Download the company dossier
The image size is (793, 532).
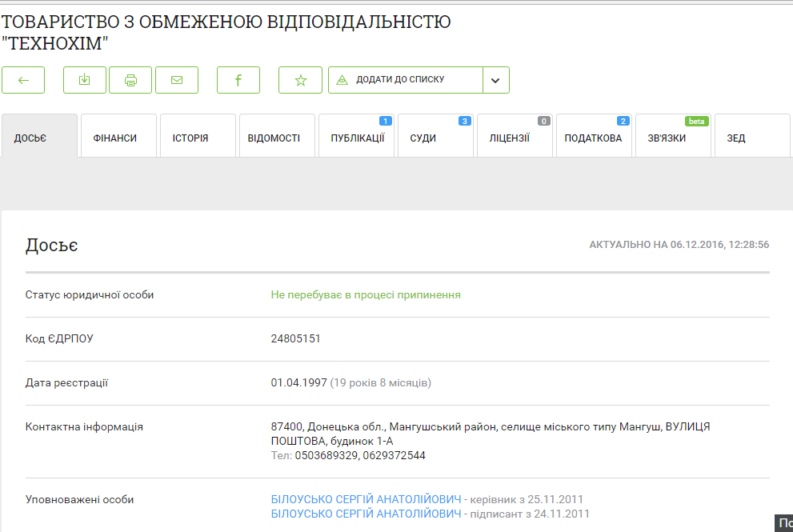pos(85,80)
